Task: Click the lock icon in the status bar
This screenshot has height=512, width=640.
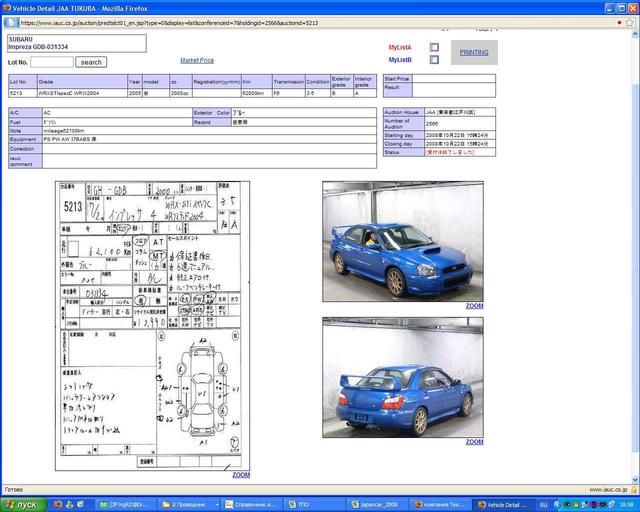Action: pyautogui.click(x=634, y=489)
